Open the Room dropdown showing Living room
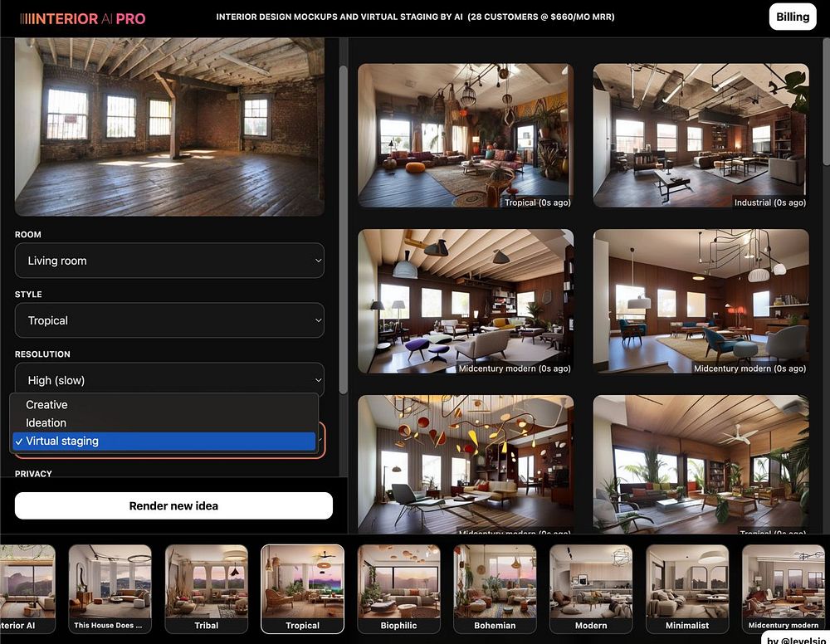Viewport: 830px width, 644px height. (x=169, y=261)
